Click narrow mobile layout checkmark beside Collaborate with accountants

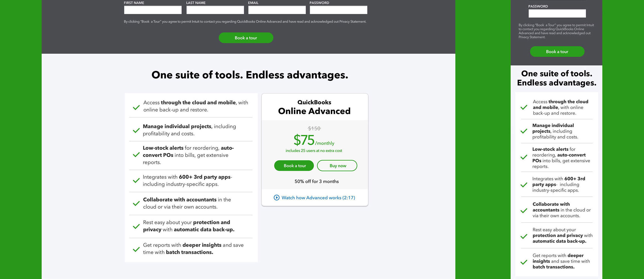[x=524, y=211]
